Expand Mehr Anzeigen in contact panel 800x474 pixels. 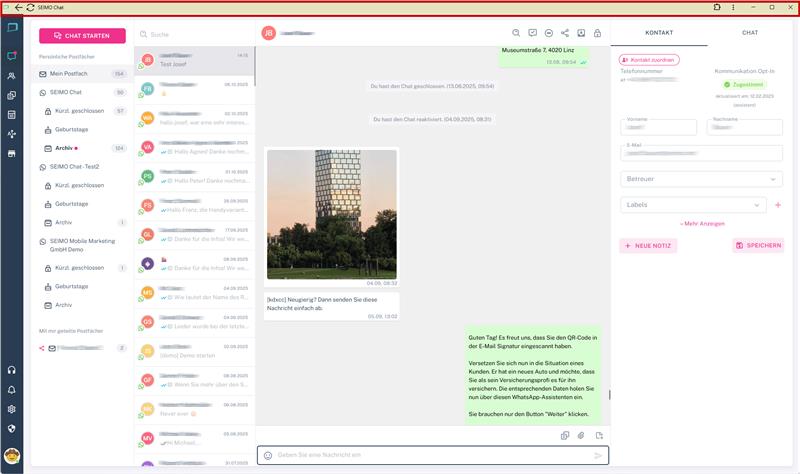tap(702, 223)
